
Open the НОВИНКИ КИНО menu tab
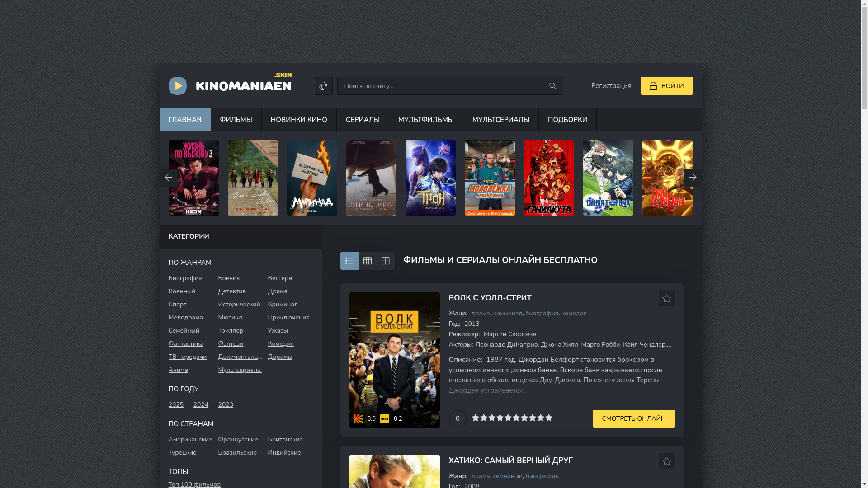pyautogui.click(x=299, y=120)
